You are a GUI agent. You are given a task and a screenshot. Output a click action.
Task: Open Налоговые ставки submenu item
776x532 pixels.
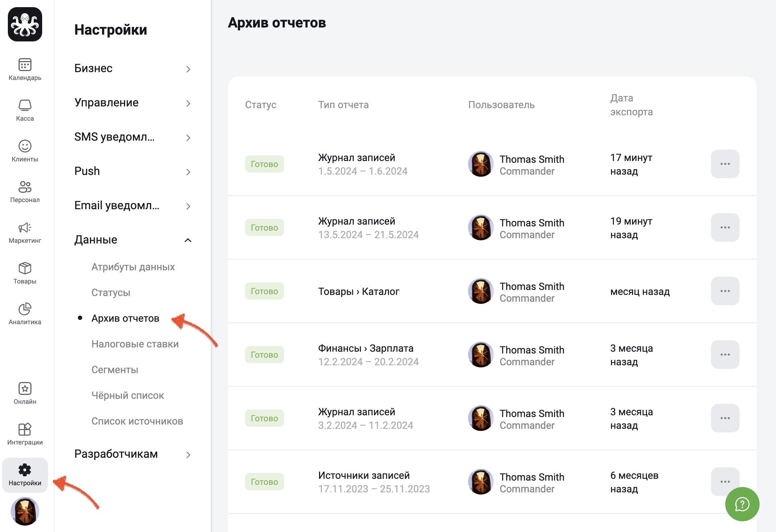(x=135, y=344)
